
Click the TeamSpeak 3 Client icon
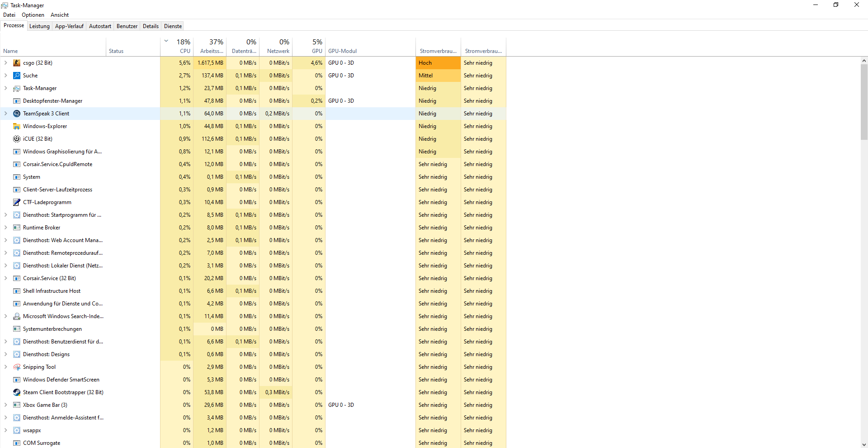pyautogui.click(x=17, y=114)
